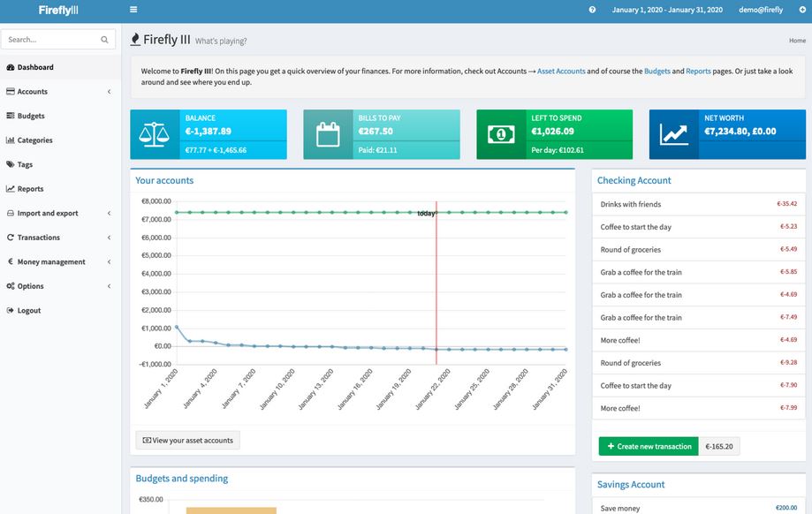Click the Firefly flame icon beside page title
Screen dimensions: 812x514
[x=135, y=40]
